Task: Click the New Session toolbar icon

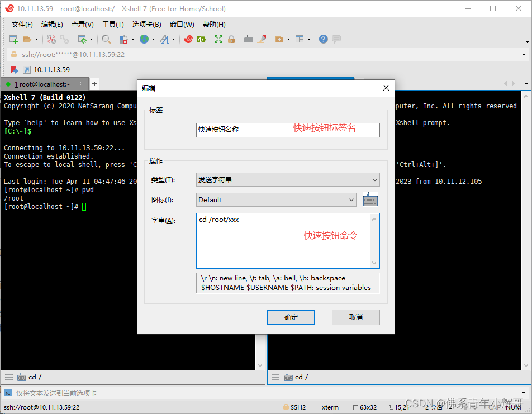Action: click(x=13, y=39)
